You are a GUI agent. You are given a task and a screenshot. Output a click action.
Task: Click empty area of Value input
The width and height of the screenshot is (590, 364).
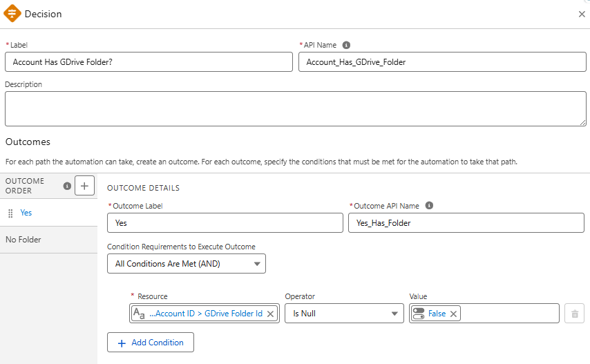[509, 314]
